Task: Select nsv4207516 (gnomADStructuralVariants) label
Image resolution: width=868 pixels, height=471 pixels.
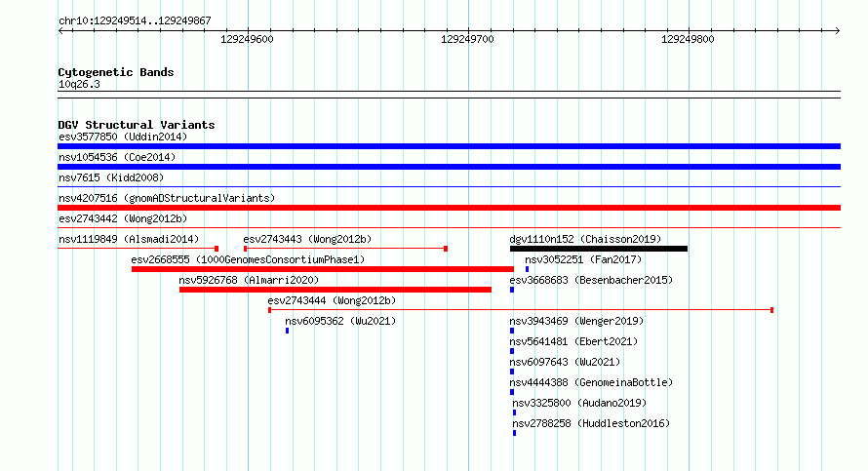Action: point(167,198)
